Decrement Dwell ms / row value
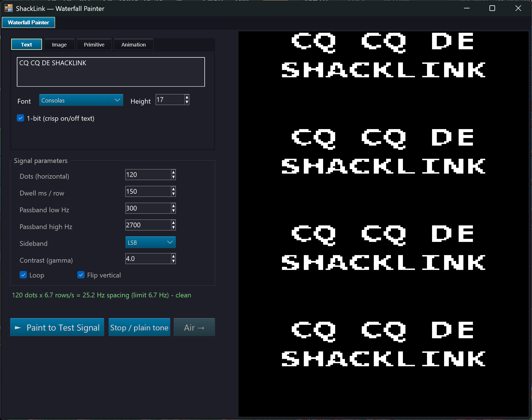This screenshot has height=420, width=532. point(174,194)
